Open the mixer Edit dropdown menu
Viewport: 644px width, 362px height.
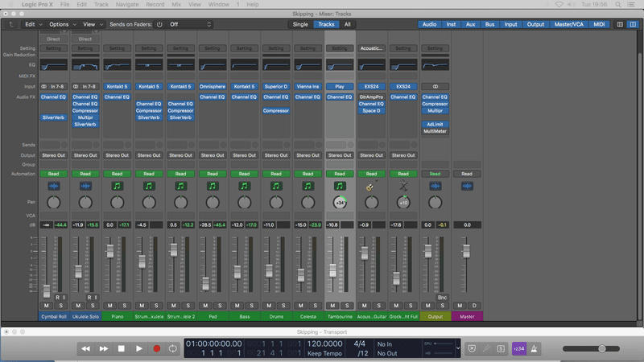pyautogui.click(x=33, y=24)
